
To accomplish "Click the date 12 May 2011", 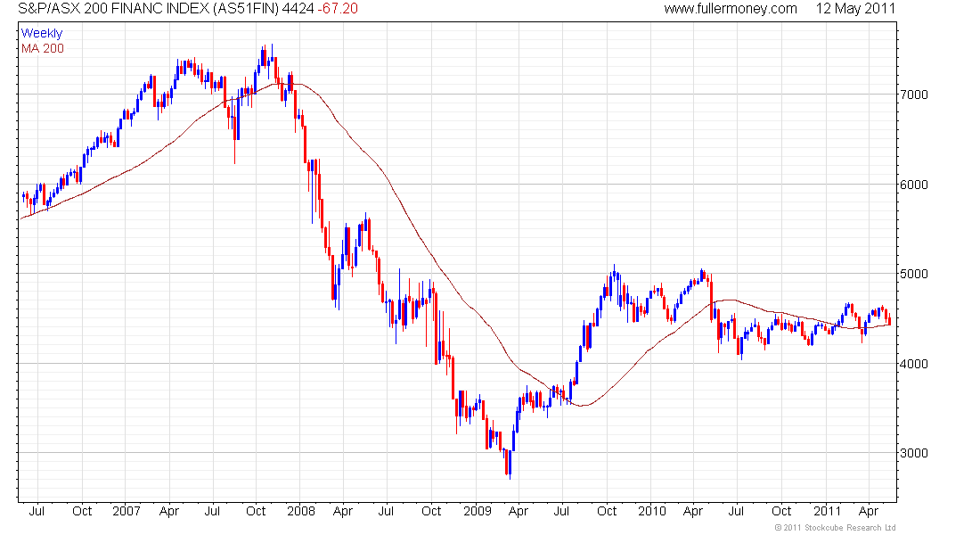I will [855, 9].
